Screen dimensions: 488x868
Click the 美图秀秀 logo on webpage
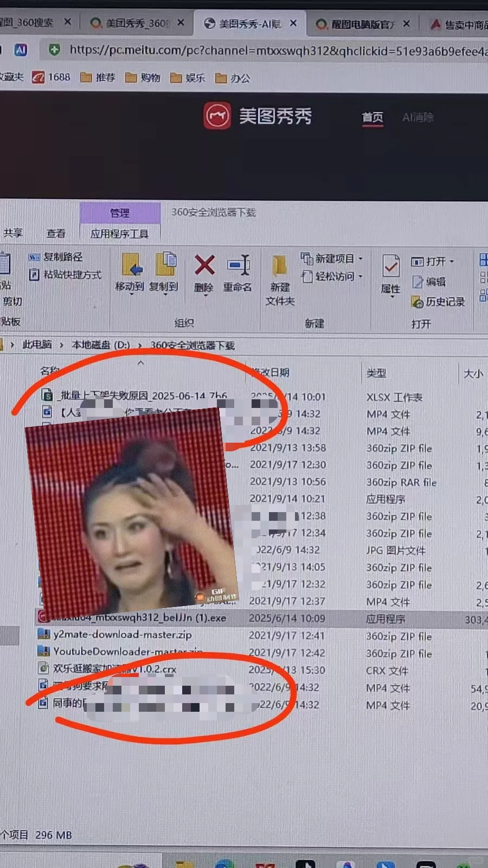tap(258, 116)
